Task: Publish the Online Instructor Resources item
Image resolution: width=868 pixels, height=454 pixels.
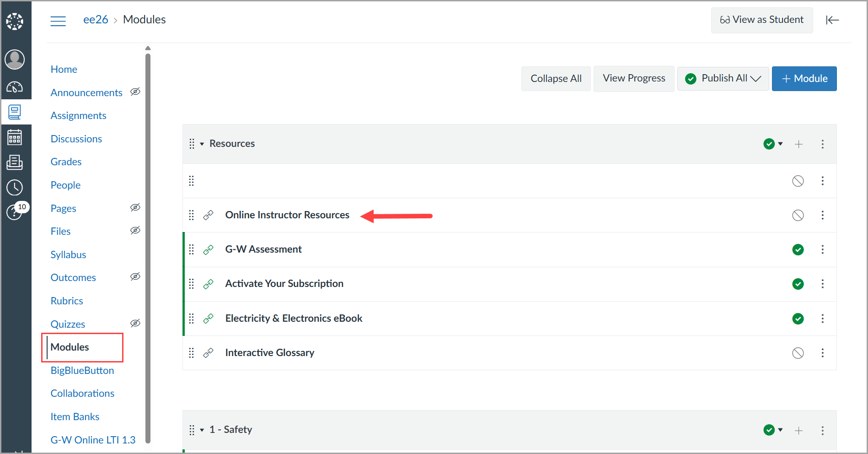Action: [x=798, y=215]
